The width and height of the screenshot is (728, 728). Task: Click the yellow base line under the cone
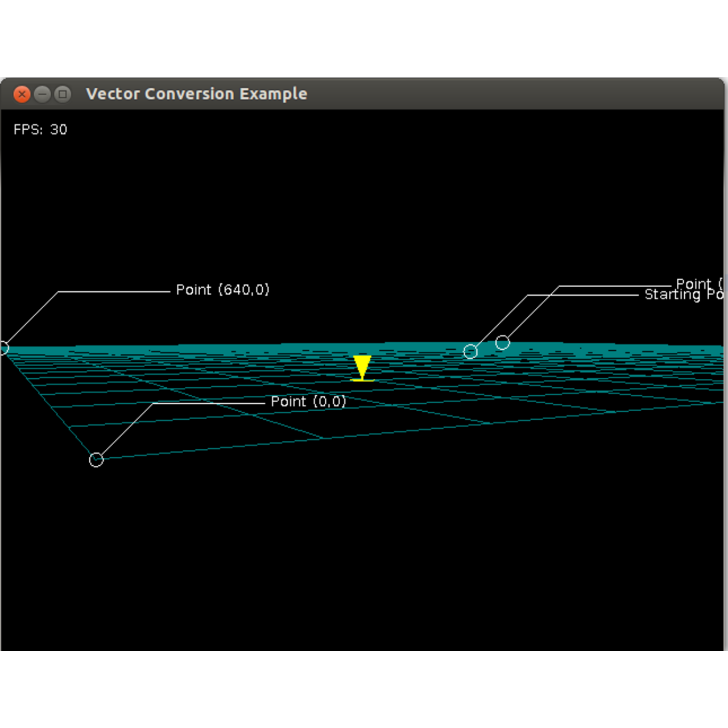point(362,380)
